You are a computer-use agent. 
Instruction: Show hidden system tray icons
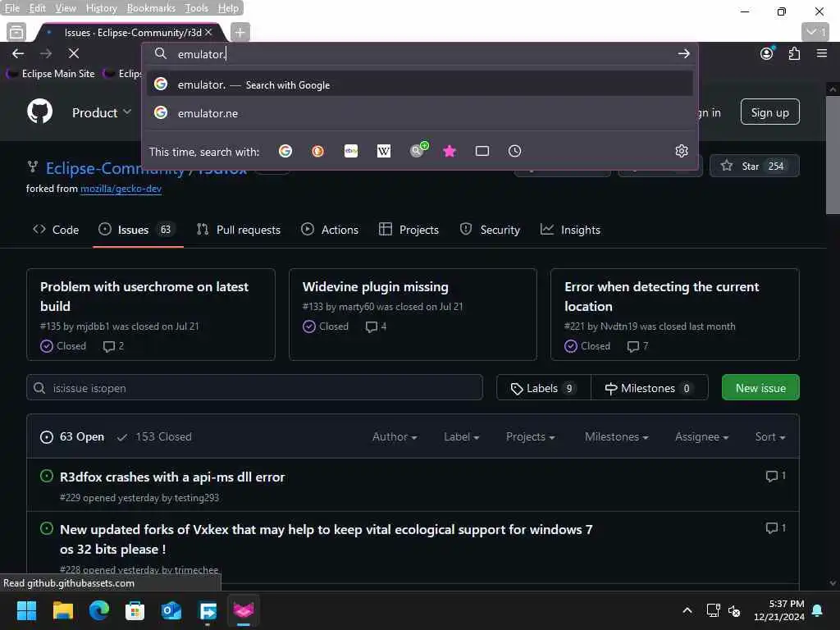coord(687,610)
